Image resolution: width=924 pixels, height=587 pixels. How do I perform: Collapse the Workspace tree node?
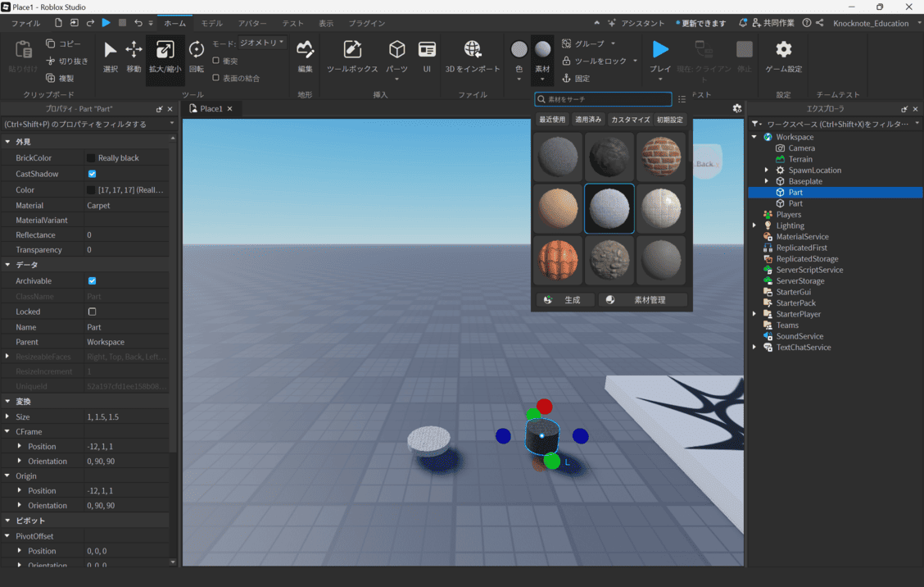click(x=754, y=137)
